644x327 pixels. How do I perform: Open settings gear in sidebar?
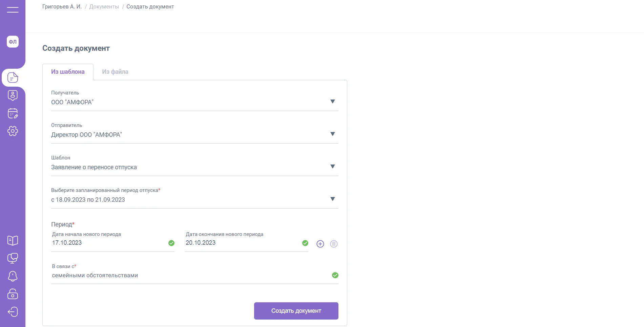coord(13,131)
